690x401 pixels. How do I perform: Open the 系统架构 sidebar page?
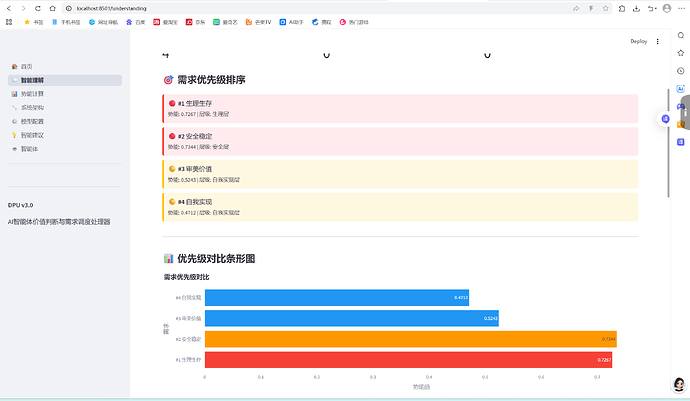coord(65,107)
